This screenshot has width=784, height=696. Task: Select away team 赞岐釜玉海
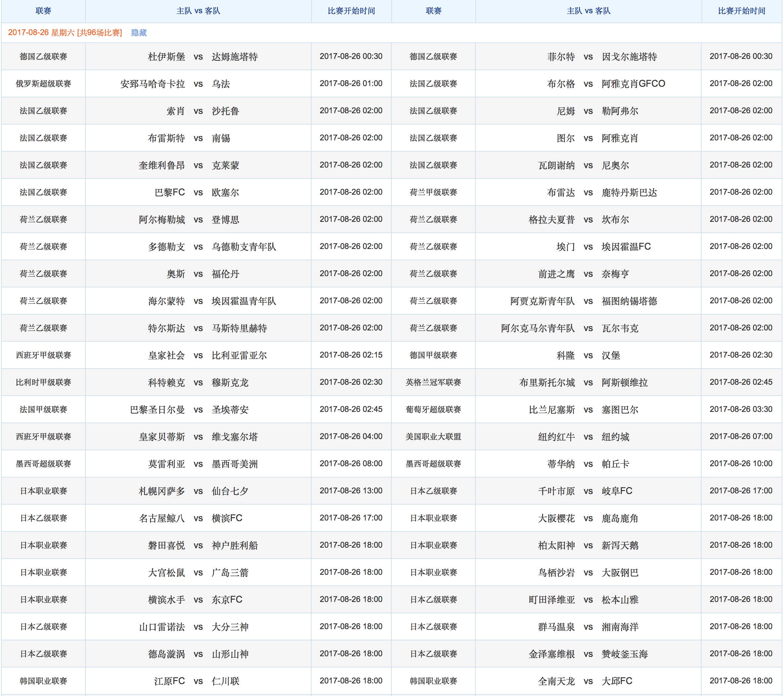click(625, 654)
